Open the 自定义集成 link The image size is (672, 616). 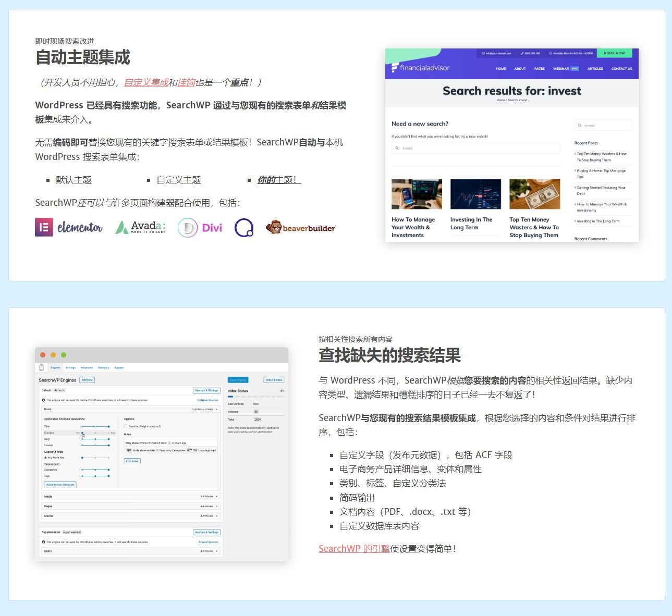coord(146,82)
